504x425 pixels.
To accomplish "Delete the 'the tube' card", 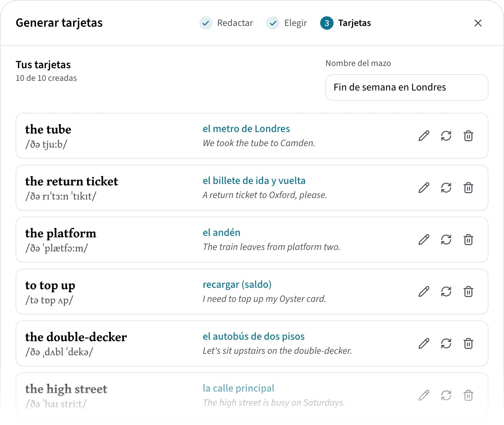I will (468, 136).
